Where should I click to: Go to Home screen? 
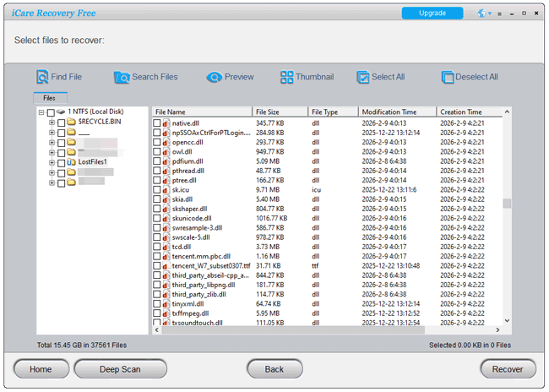[41, 369]
